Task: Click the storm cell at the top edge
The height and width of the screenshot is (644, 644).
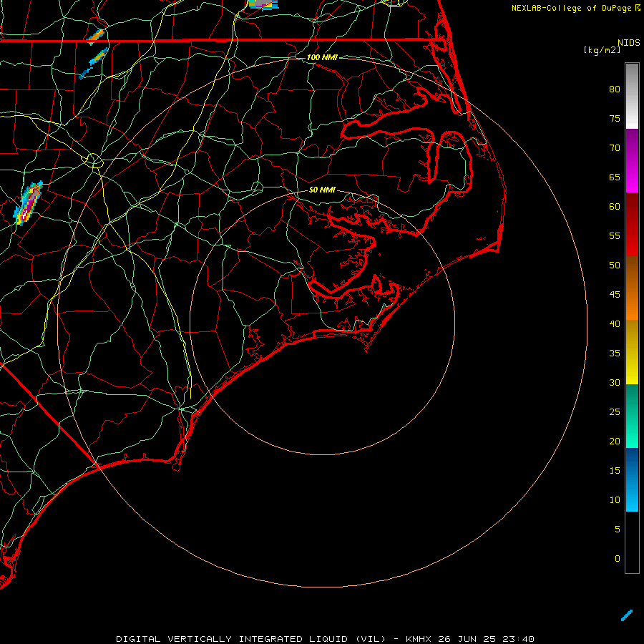Action: click(x=263, y=4)
